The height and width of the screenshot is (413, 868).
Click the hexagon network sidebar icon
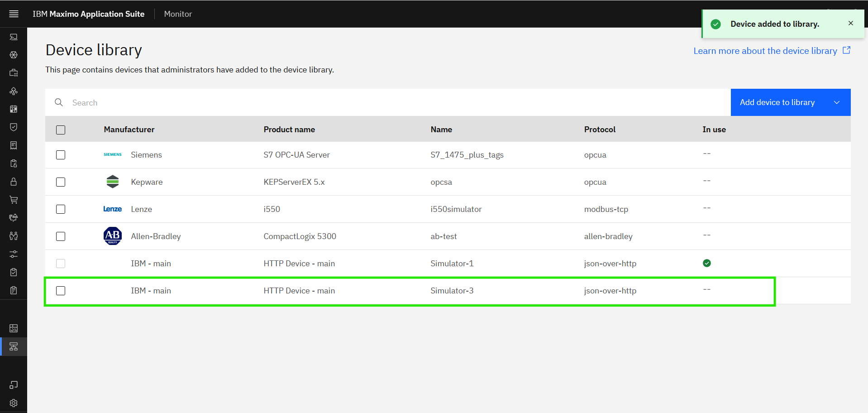[14, 55]
